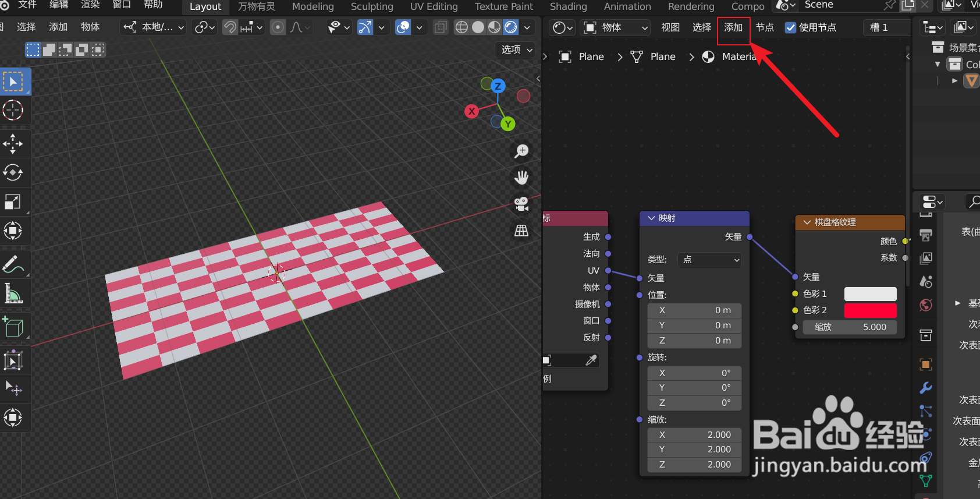Switch to wireframe viewport shading
This screenshot has width=980, height=499.
[461, 27]
